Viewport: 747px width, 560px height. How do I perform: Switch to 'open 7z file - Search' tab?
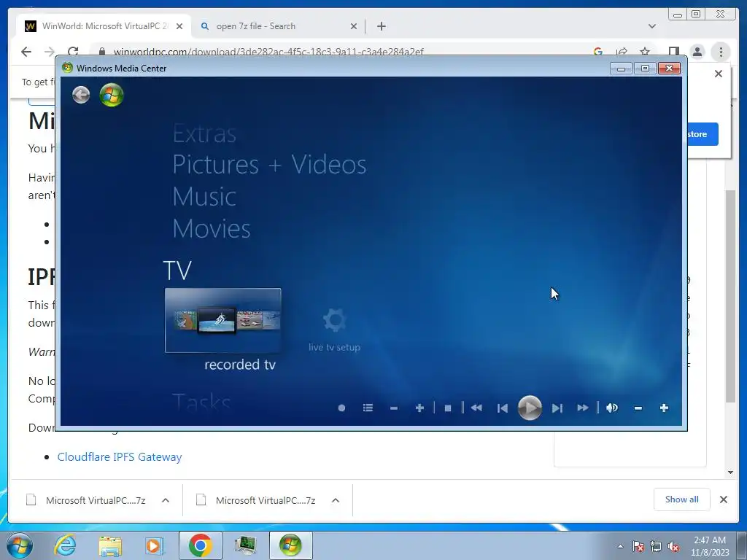coord(278,26)
